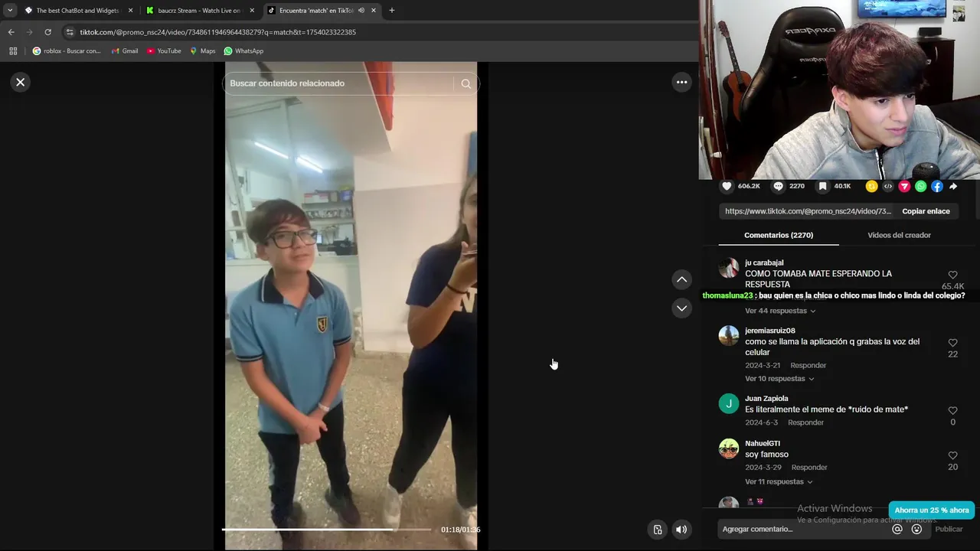Open the emoji picker in comment box
Screen dimensions: 980x551
click(x=916, y=529)
